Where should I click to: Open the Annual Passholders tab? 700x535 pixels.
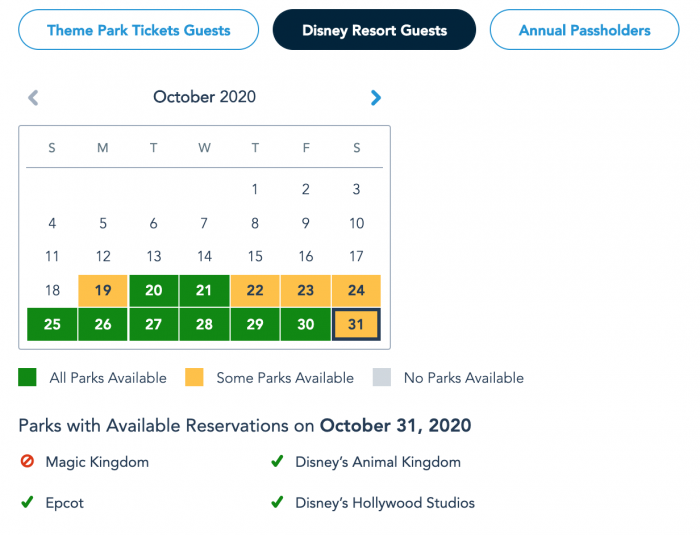[x=584, y=30]
